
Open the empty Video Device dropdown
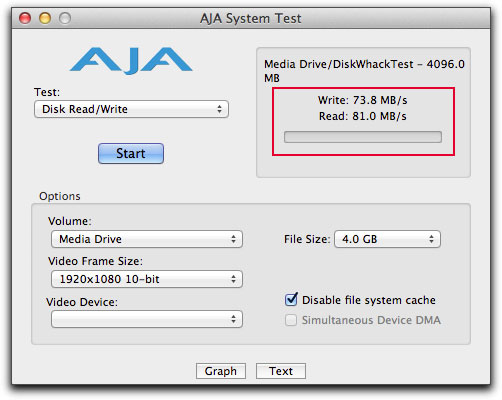(147, 319)
